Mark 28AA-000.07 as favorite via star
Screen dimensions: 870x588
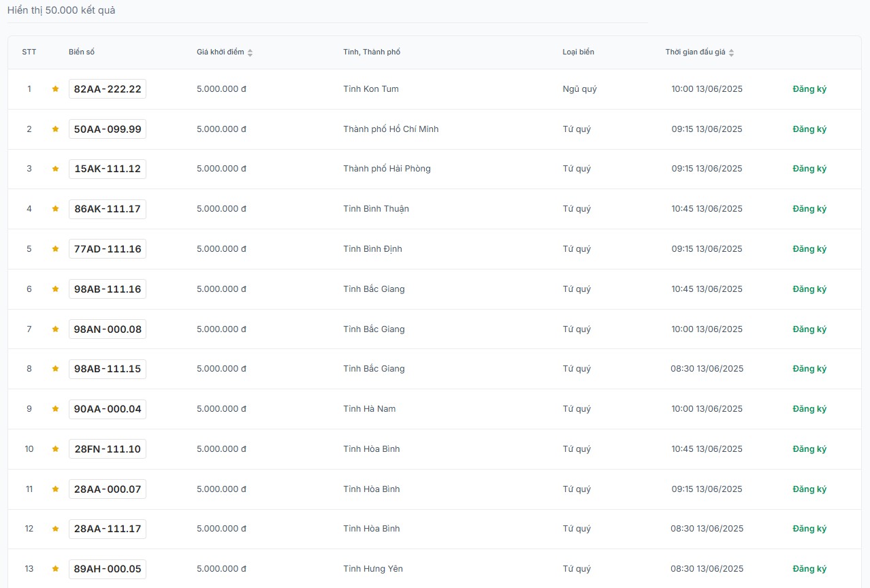click(x=56, y=489)
